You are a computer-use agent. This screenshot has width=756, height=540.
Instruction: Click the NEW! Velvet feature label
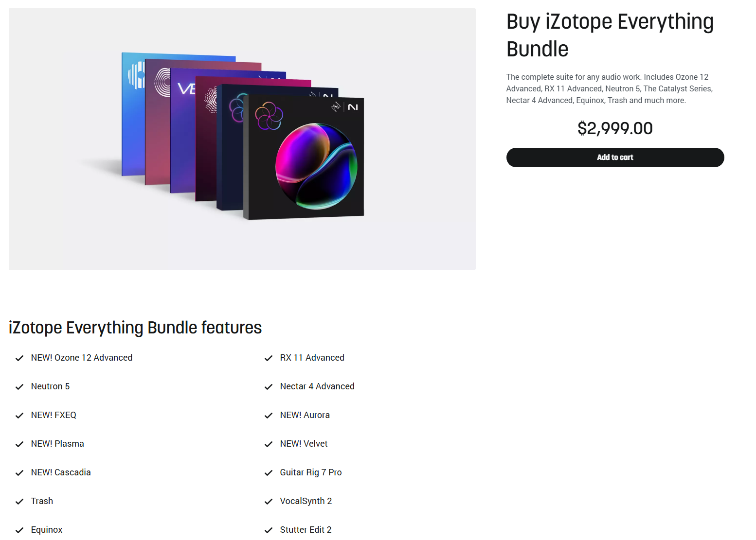pyautogui.click(x=304, y=444)
